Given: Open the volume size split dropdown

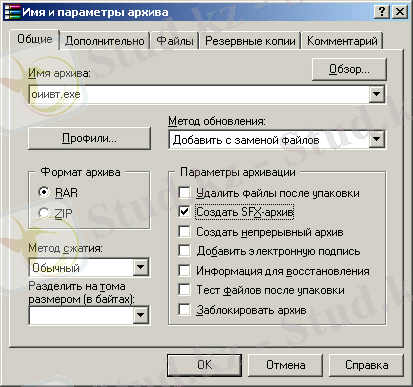Looking at the screenshot, I should (140, 315).
